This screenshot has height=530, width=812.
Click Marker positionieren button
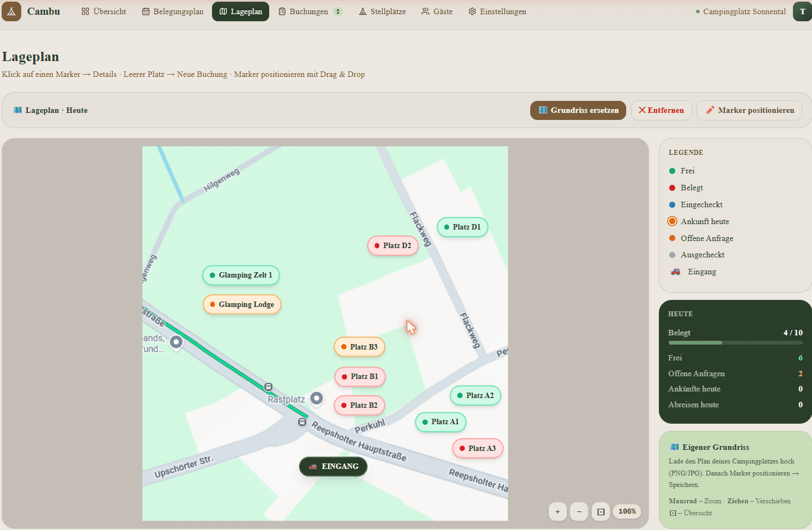point(749,110)
